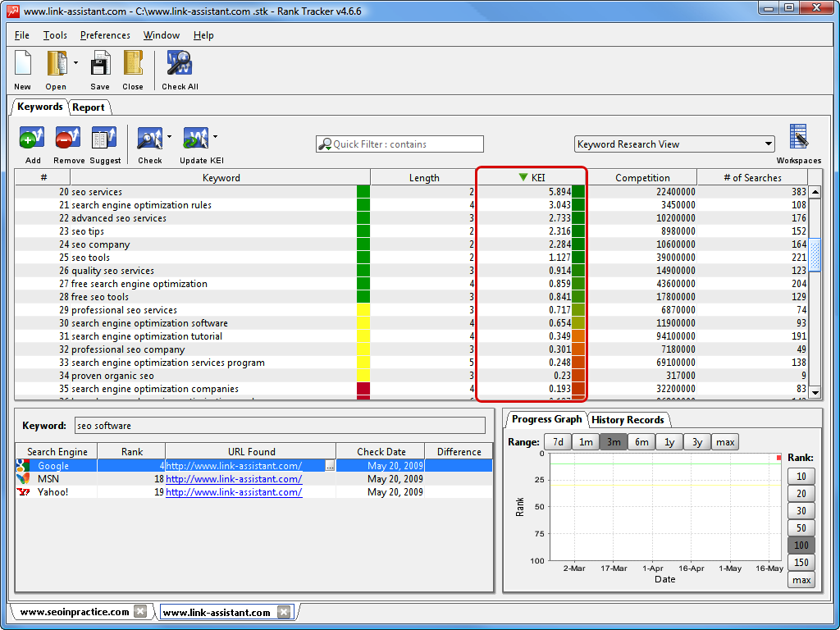Set graph range to 6m

[641, 442]
